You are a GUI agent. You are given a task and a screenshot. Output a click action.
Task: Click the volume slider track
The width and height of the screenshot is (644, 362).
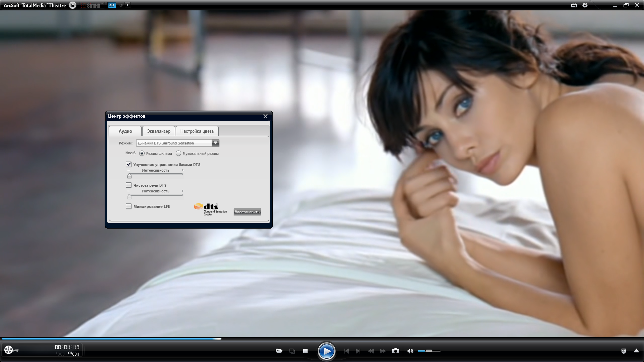pyautogui.click(x=436, y=351)
